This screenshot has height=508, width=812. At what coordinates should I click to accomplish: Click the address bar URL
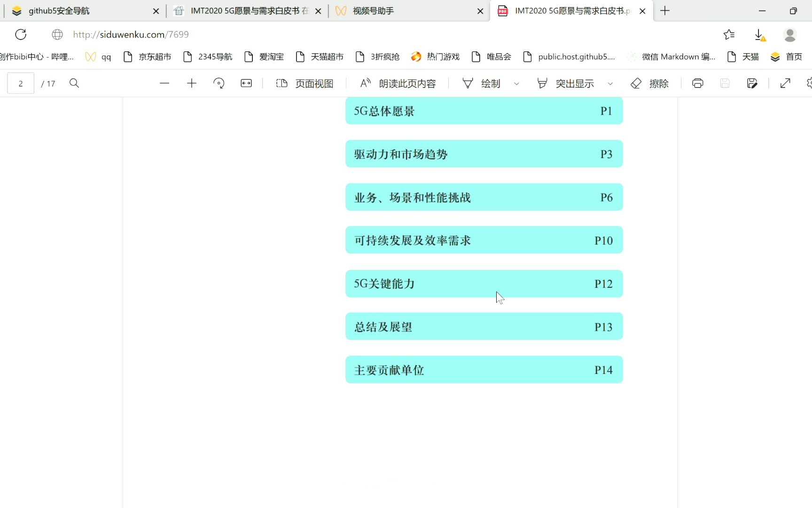(131, 34)
